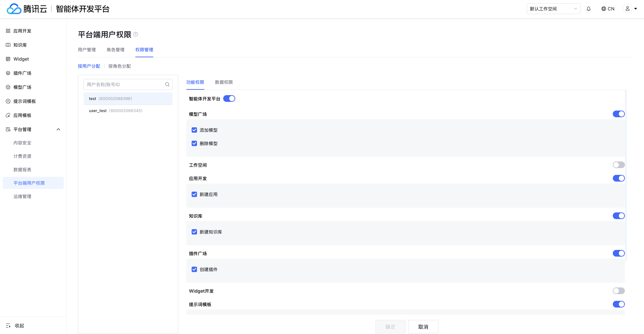Viewport: 644px width, 334px height.
Task: Switch to the 数据权限 tab
Action: tap(224, 82)
